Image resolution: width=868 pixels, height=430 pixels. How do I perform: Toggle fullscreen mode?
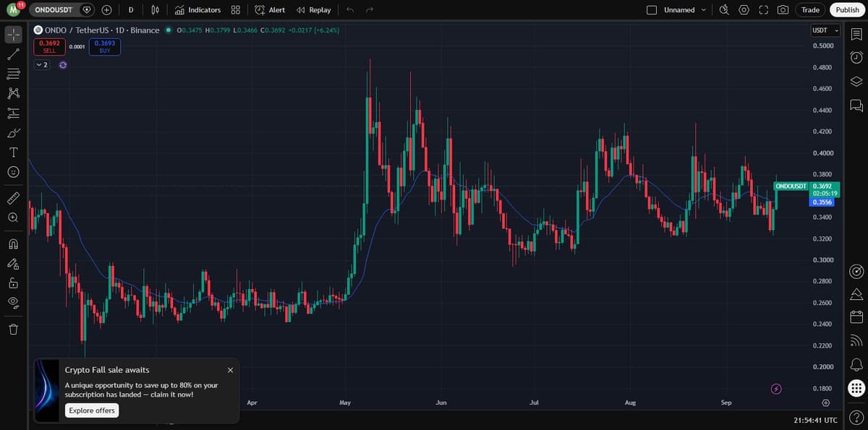[x=763, y=10]
